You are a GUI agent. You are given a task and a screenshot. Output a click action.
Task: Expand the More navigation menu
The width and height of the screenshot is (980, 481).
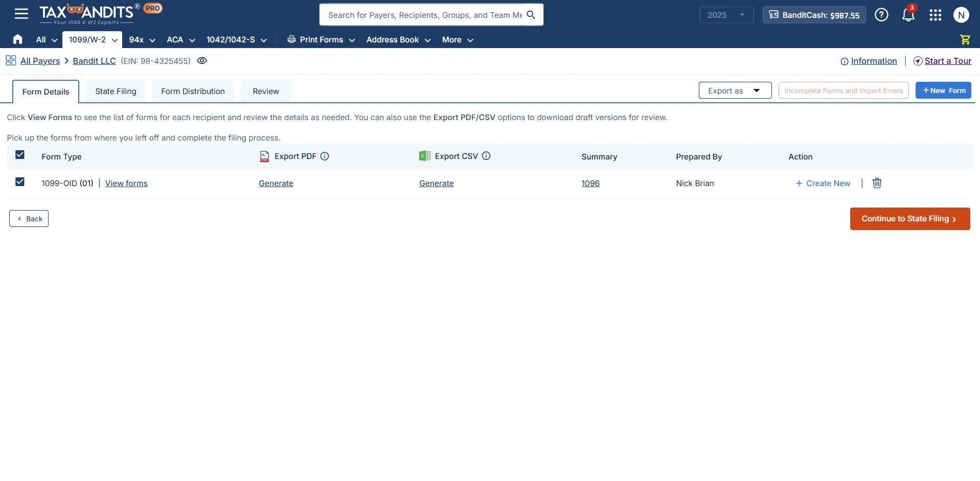[x=457, y=39]
